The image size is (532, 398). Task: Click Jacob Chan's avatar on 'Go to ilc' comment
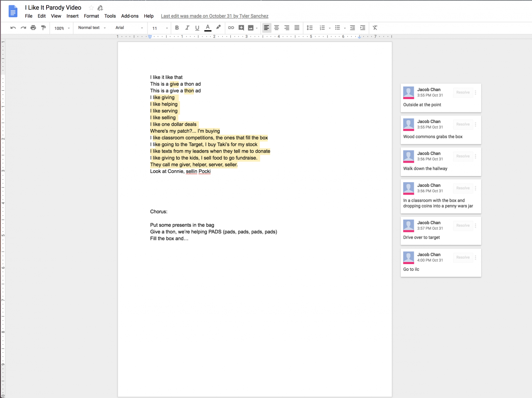coord(409,258)
